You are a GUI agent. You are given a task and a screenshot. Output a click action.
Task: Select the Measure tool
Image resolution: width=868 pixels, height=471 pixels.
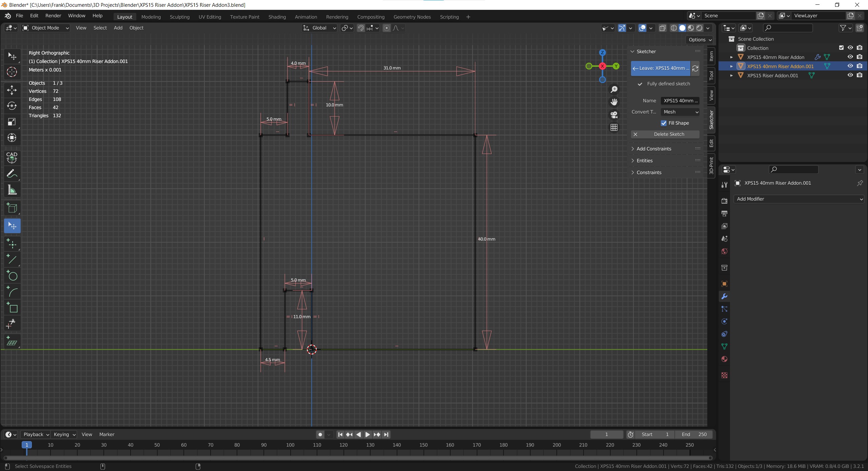pyautogui.click(x=12, y=190)
